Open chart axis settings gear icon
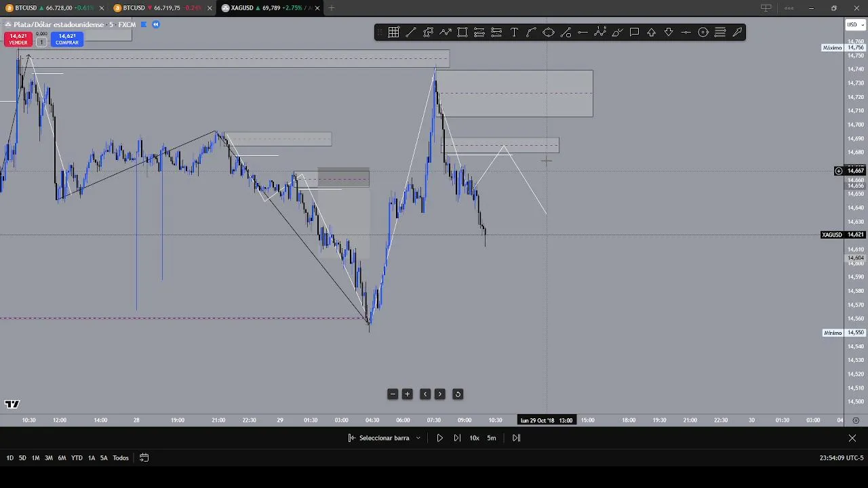This screenshot has height=488, width=868. [x=856, y=420]
